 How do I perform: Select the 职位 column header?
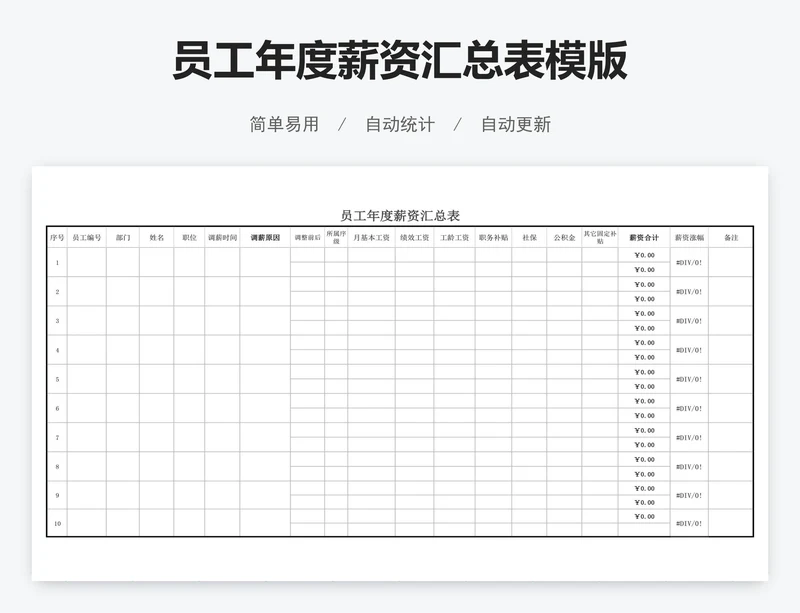point(189,238)
